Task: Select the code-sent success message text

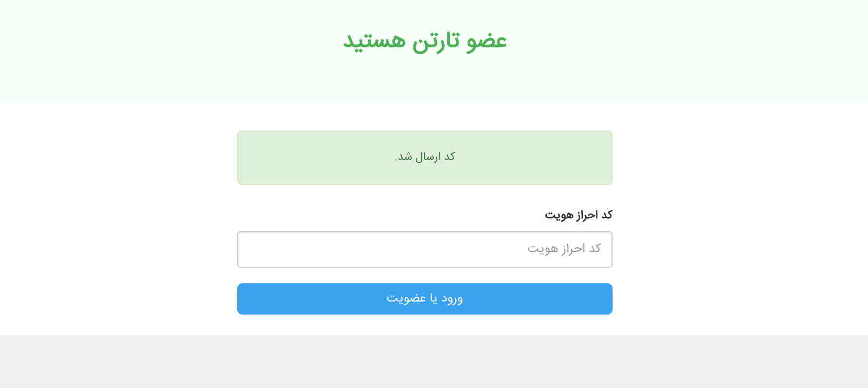Action: (425, 157)
